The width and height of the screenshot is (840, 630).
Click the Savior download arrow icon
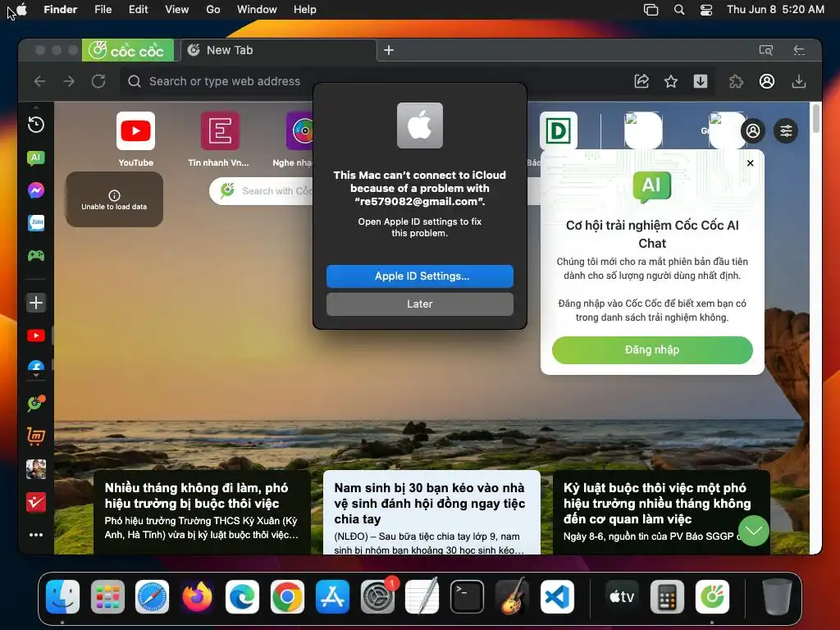[x=701, y=81]
